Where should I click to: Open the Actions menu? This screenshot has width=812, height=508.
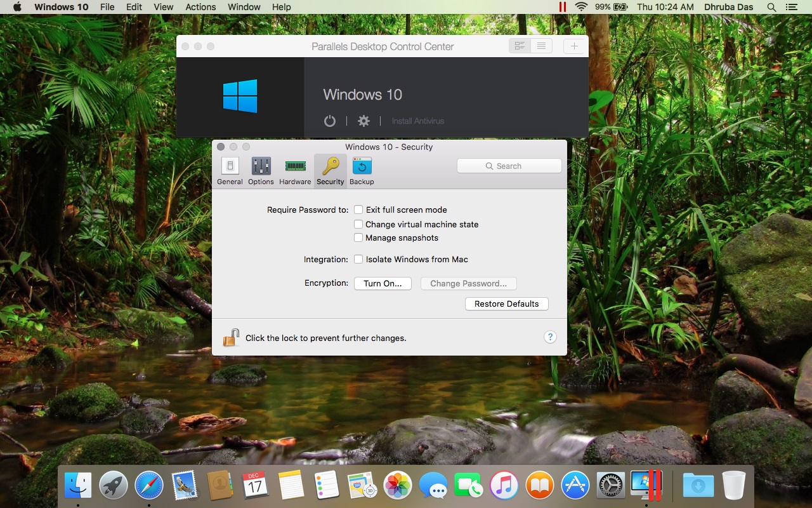[x=200, y=7]
